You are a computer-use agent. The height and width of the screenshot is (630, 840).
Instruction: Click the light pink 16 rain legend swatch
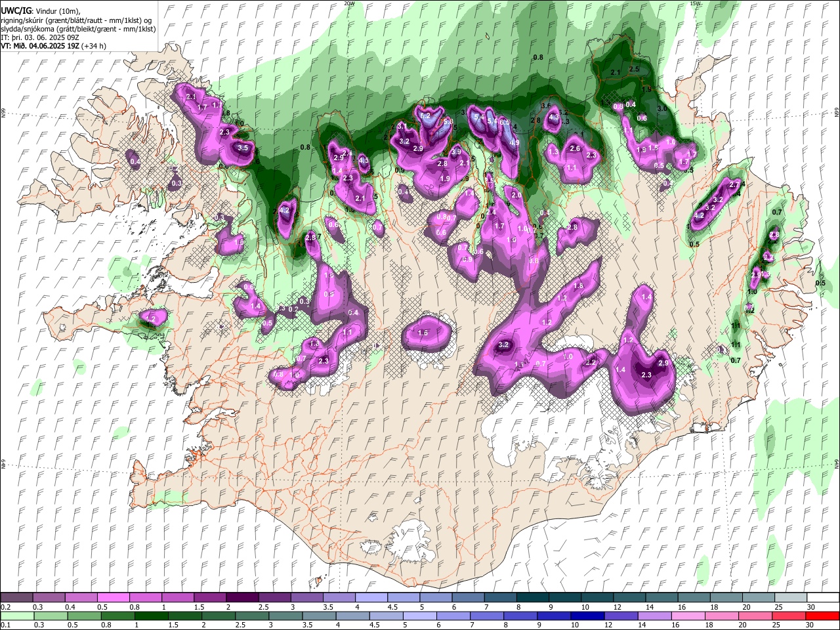tap(688, 616)
